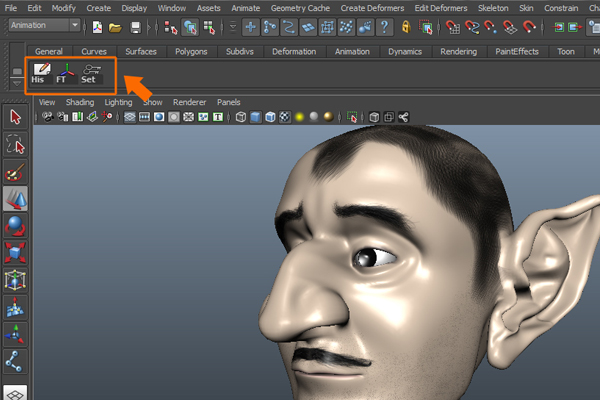Viewport: 600px width, 400px height.
Task: Open a scene using the folder icon
Action: pyautogui.click(x=115, y=27)
